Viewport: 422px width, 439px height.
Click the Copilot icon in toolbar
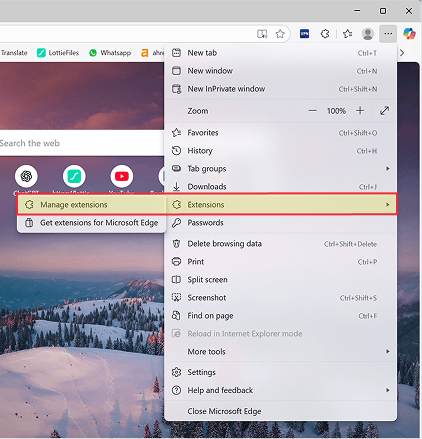[x=409, y=34]
